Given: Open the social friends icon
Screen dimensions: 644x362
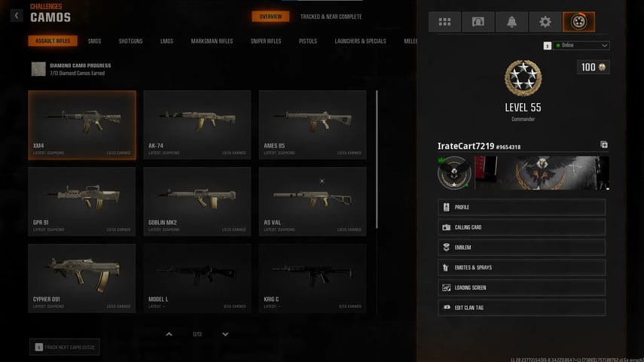Looking at the screenshot, I should pos(478,22).
